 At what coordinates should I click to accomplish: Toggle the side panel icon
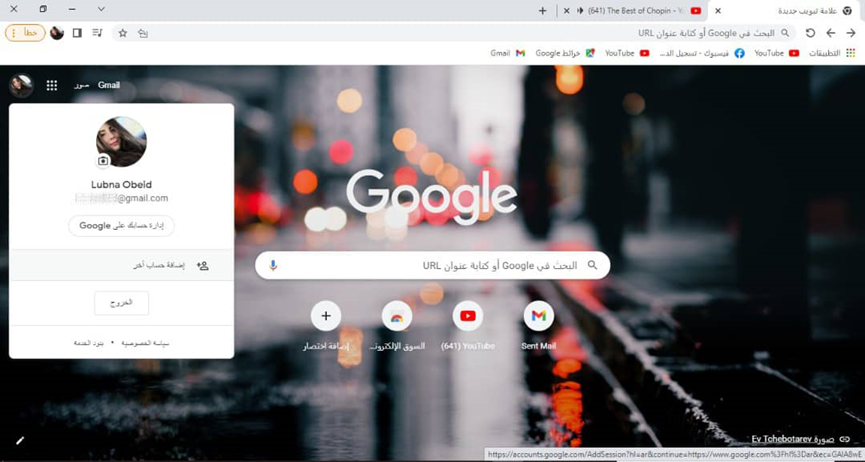pyautogui.click(x=77, y=33)
